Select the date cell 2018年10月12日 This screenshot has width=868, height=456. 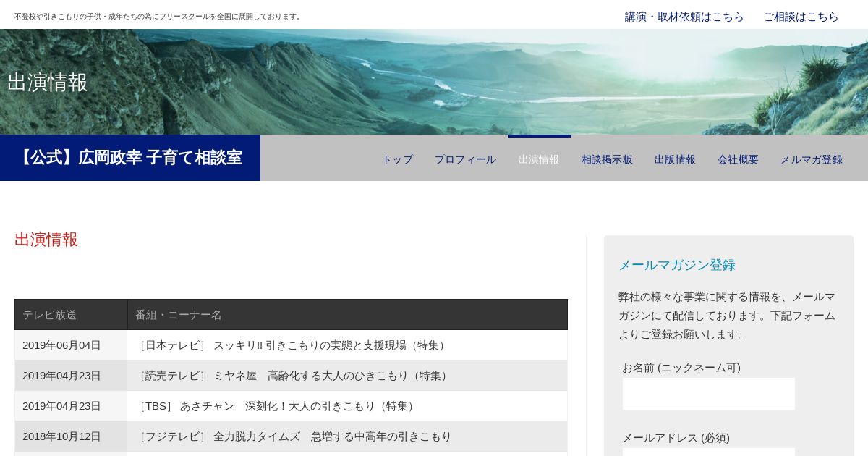pyautogui.click(x=71, y=436)
